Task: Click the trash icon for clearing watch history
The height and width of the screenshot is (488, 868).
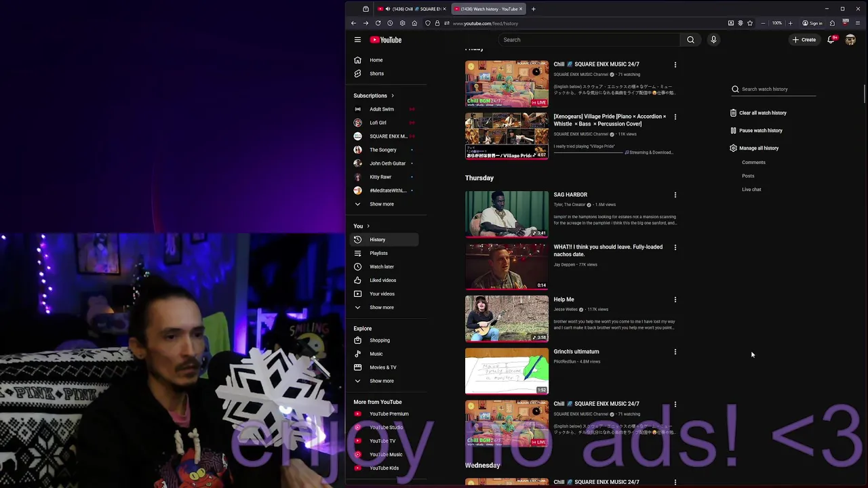Action: click(733, 113)
